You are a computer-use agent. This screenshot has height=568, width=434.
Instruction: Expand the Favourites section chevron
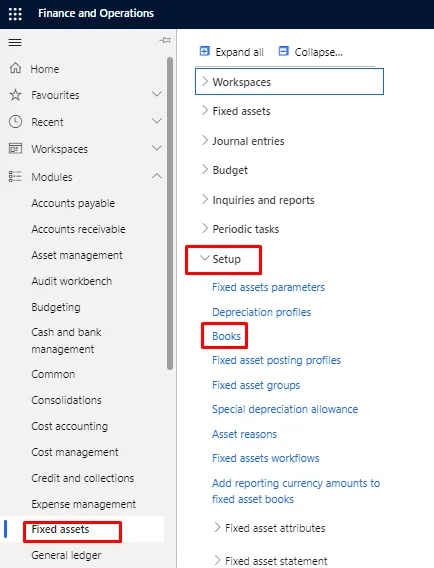coord(157,95)
